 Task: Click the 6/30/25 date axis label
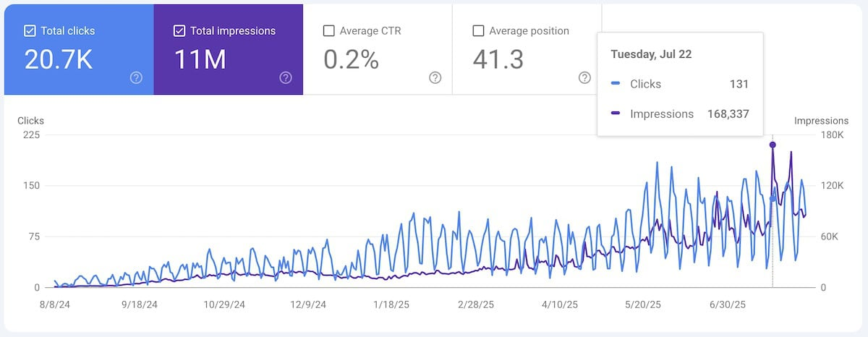(x=727, y=305)
